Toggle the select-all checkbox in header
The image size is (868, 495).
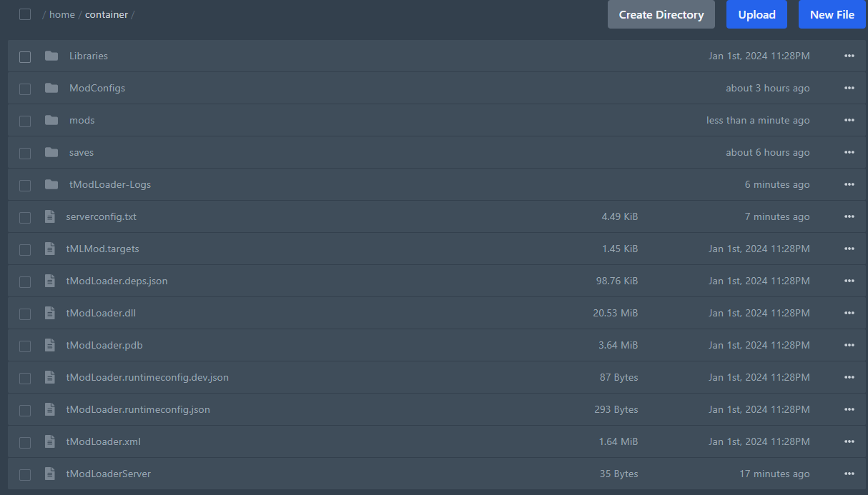(x=25, y=14)
